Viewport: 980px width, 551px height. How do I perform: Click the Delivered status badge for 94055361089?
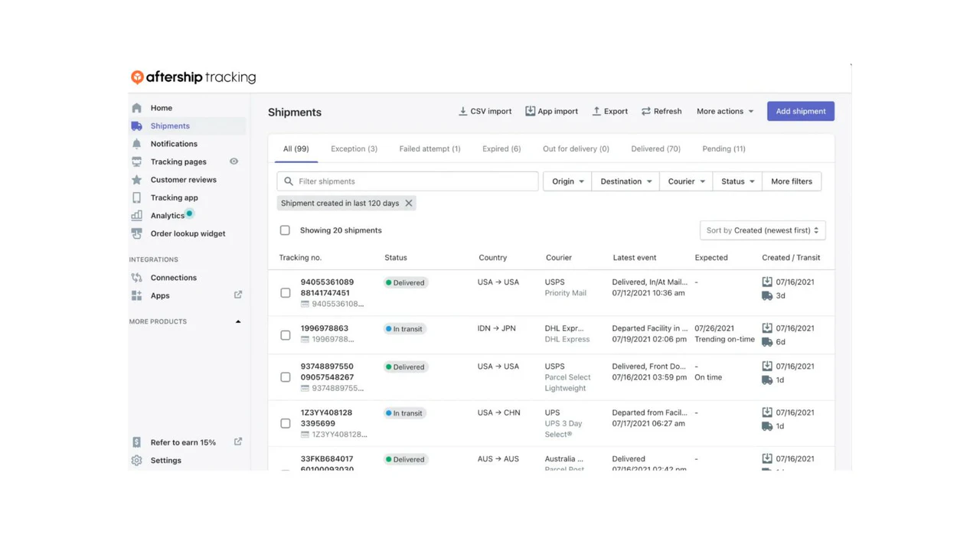(405, 282)
